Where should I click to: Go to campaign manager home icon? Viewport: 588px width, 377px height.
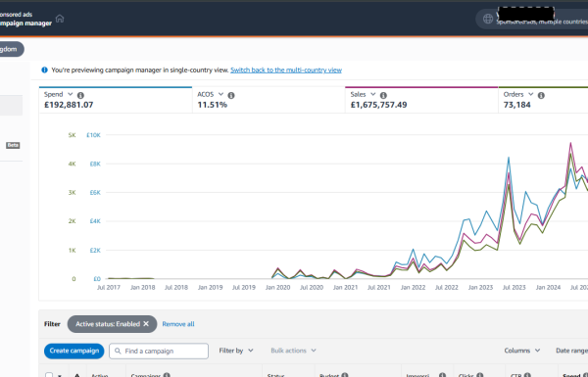(x=60, y=19)
